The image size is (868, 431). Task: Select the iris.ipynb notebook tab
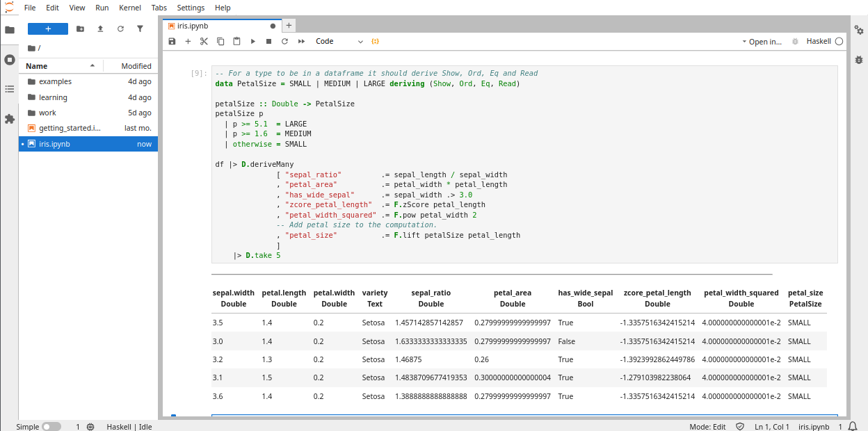click(221, 26)
